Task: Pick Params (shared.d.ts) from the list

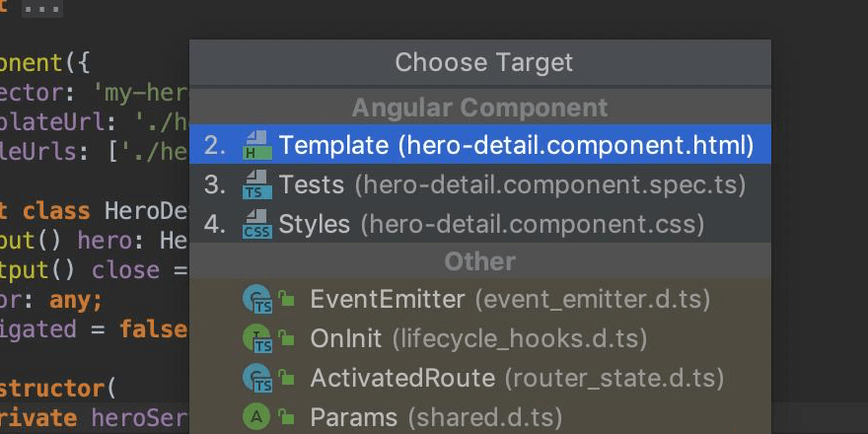Action: coord(435,417)
